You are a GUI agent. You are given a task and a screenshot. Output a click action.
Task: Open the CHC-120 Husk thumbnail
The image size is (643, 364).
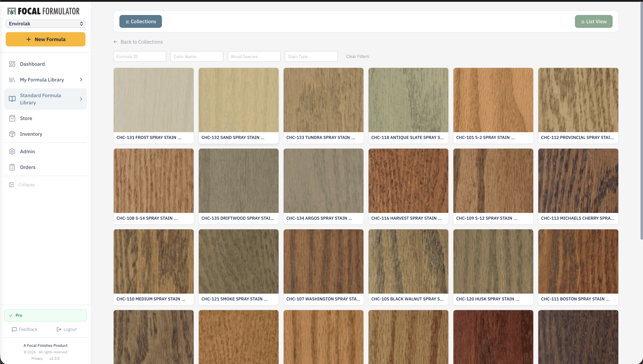click(x=493, y=261)
